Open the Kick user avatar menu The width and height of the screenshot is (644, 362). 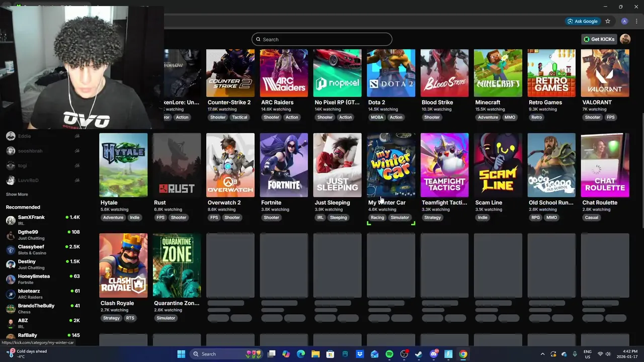(x=625, y=39)
